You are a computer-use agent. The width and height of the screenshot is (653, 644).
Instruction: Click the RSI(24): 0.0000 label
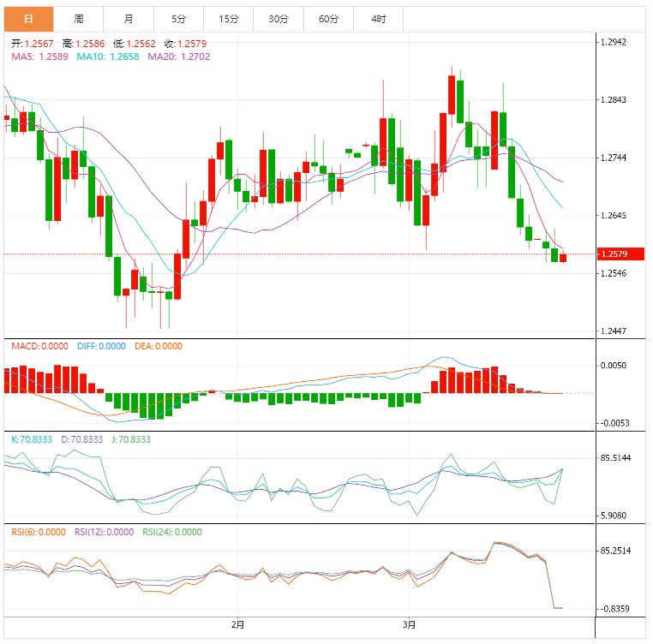pyautogui.click(x=172, y=533)
